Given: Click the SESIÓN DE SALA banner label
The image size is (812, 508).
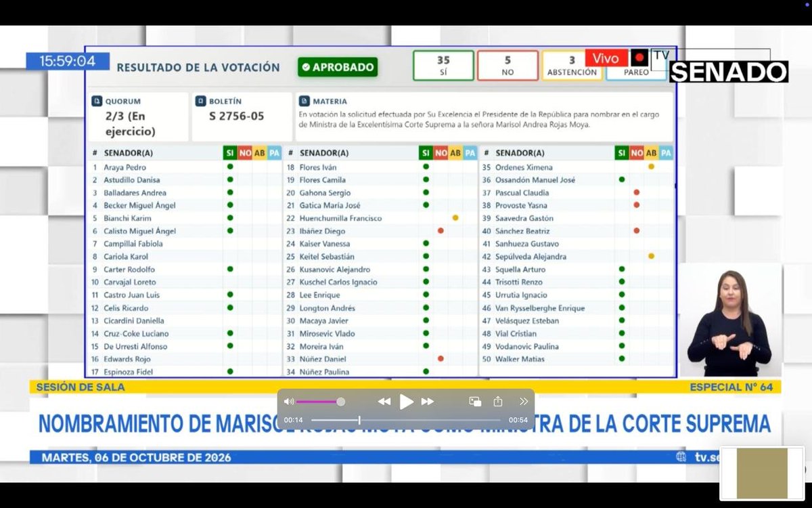Looking at the screenshot, I should click(81, 387).
